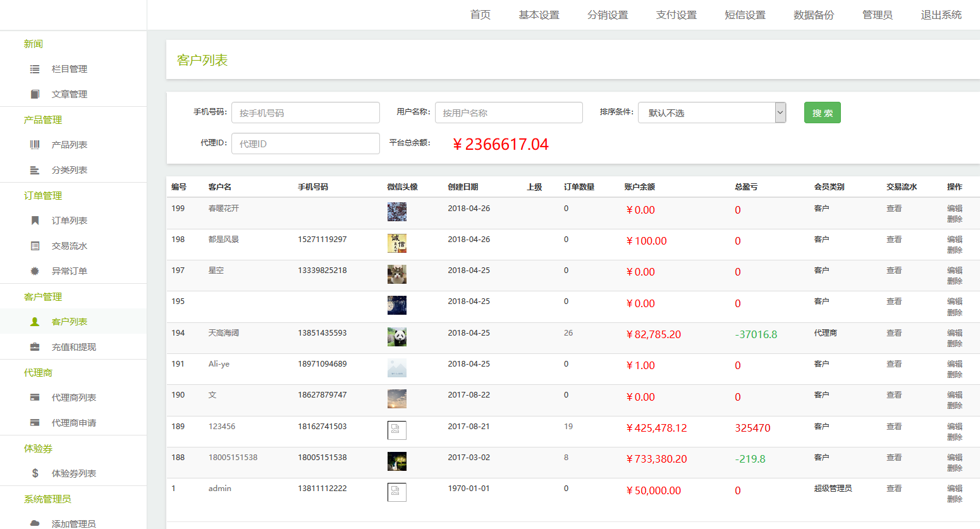Viewport: 980px width, 529px height.
Task: Click the 代理商申请 card icon
Action: point(35,423)
